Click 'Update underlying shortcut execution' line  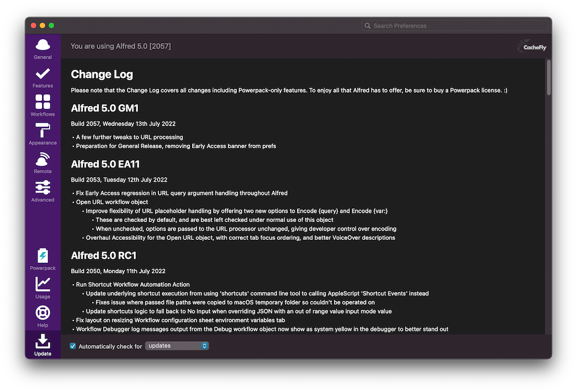(x=257, y=293)
